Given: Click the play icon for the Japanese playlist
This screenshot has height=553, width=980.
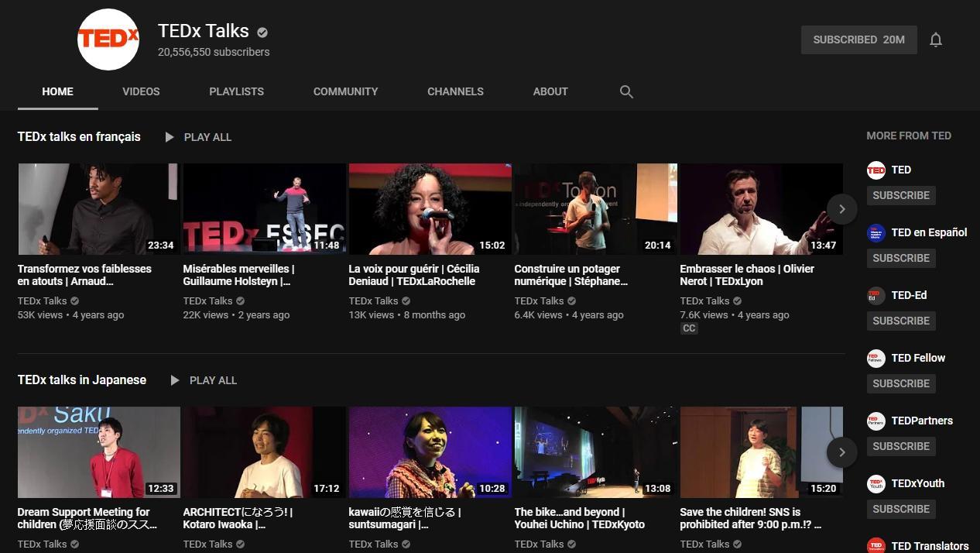Looking at the screenshot, I should pyautogui.click(x=175, y=380).
